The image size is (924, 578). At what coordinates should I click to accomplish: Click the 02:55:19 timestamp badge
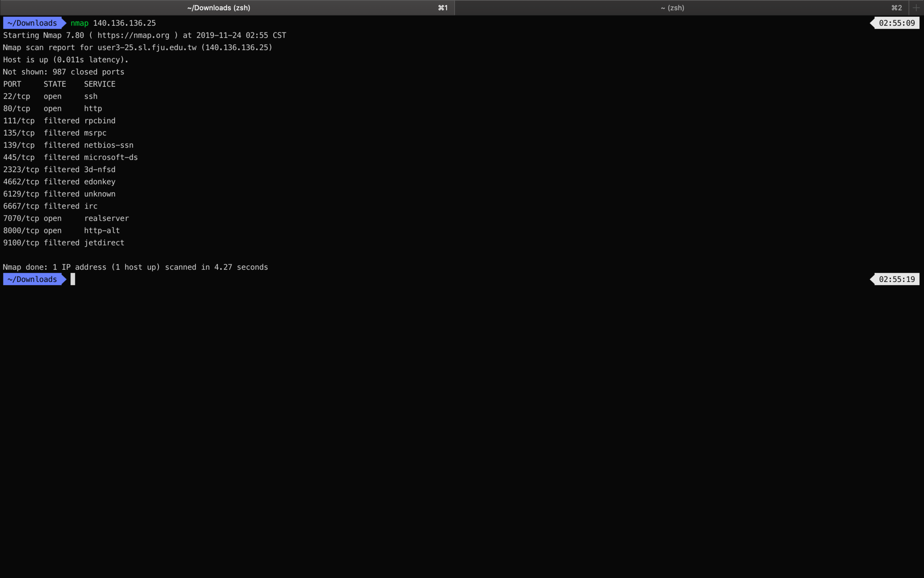(896, 279)
